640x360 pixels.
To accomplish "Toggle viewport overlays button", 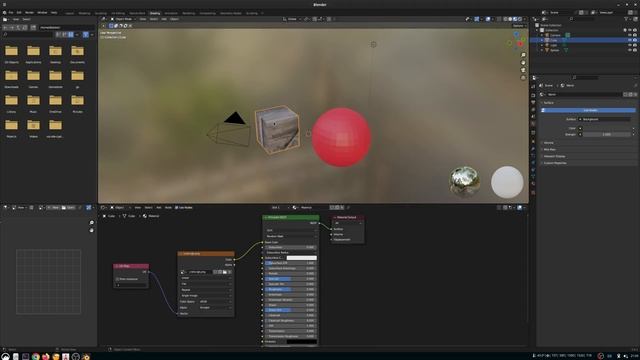I will pyautogui.click(x=488, y=19).
